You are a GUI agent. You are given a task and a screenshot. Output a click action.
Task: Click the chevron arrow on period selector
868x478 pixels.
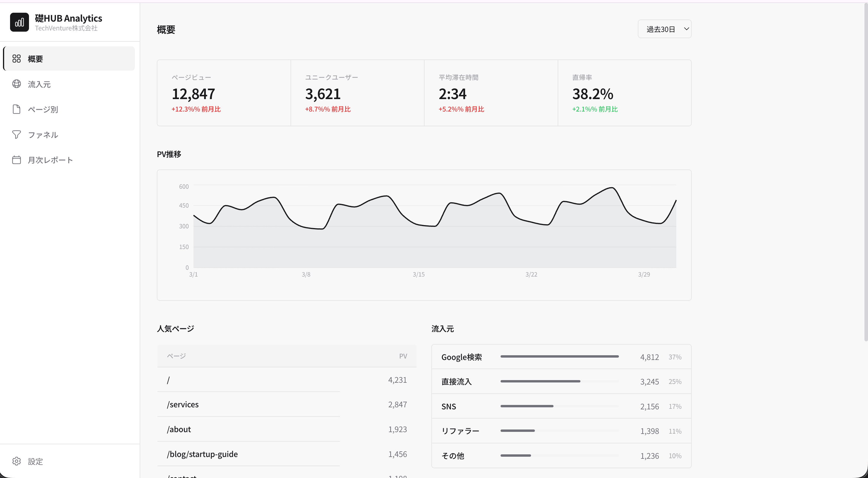click(686, 29)
